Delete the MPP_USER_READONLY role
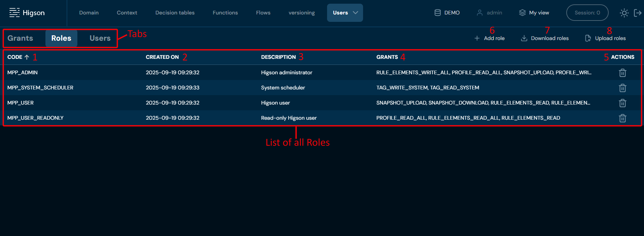Screen dimensions: 644x236 click(622, 118)
